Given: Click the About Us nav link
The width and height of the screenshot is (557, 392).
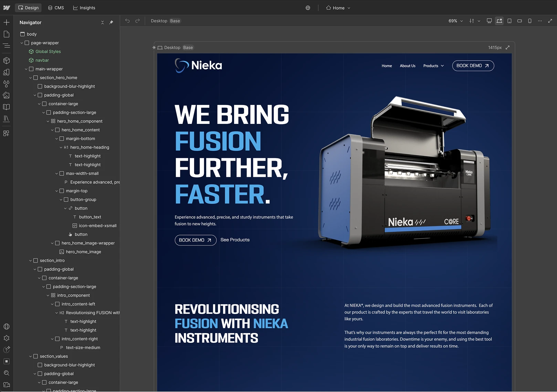Looking at the screenshot, I should (408, 66).
